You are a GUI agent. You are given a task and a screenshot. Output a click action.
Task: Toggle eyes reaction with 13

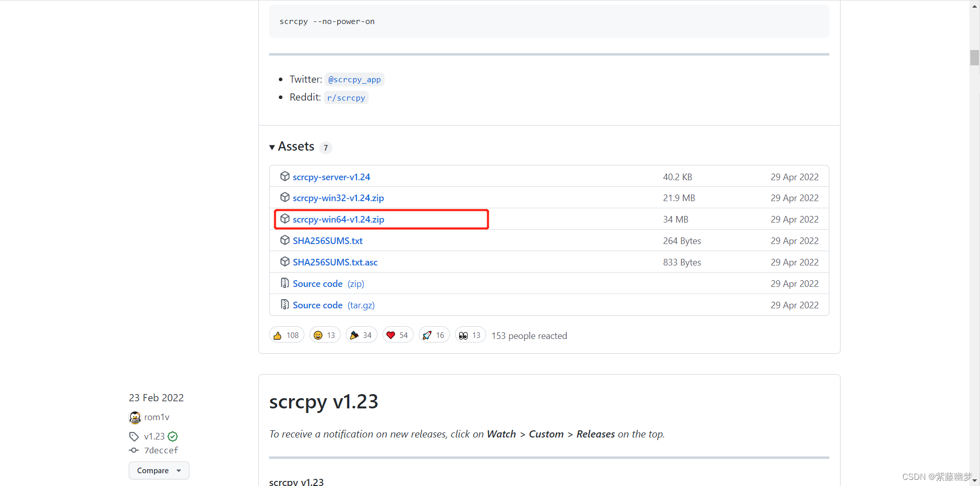pyautogui.click(x=470, y=335)
